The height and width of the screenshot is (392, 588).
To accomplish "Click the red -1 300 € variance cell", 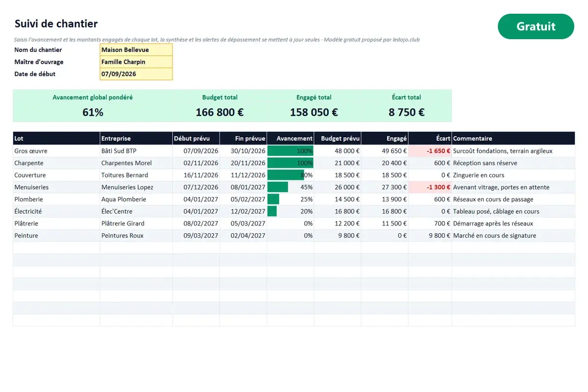I will pos(430,187).
